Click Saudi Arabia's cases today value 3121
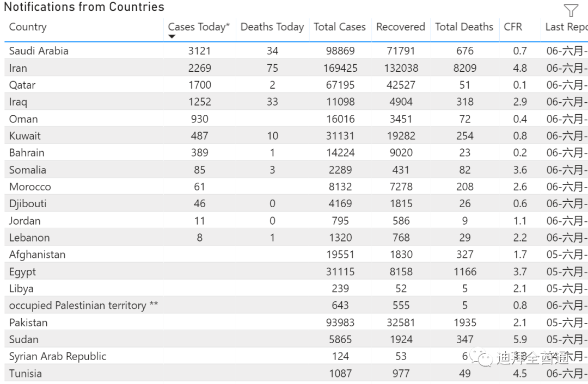This screenshot has height=384, width=588. (x=199, y=51)
